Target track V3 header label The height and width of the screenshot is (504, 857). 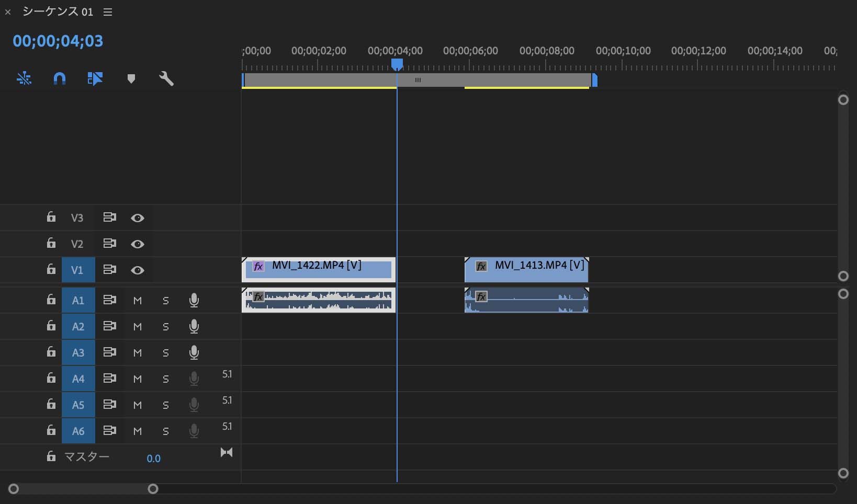77,218
